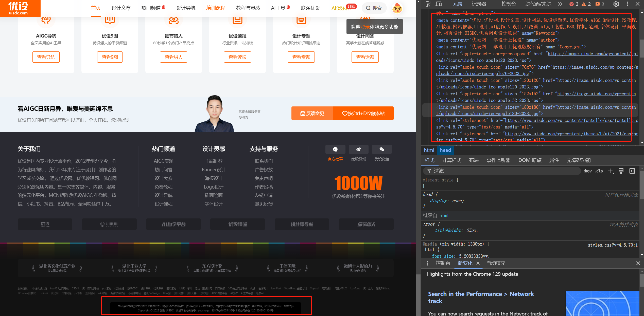Toggle the .cls element classes panel

tap(599, 171)
